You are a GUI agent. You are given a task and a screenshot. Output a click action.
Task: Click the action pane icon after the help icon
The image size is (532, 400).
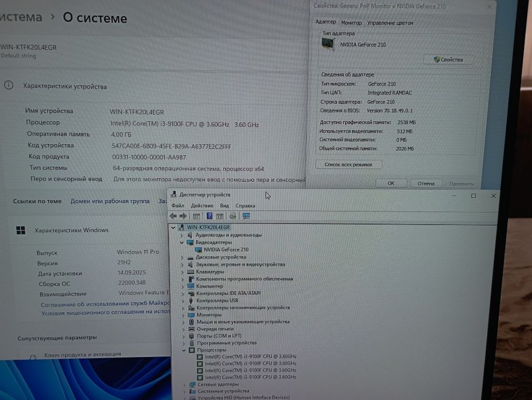click(x=220, y=216)
